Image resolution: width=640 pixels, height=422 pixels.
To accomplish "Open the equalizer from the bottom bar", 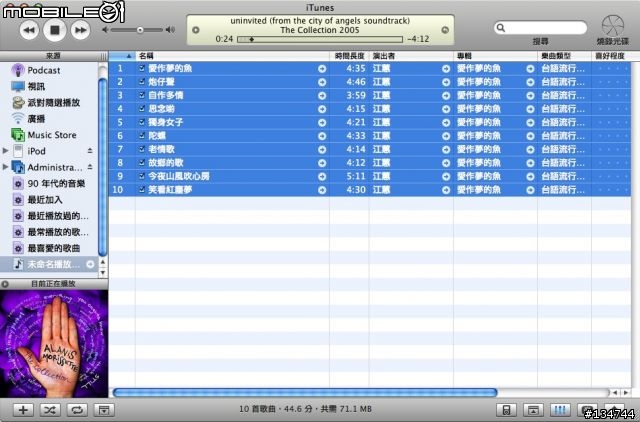I will tap(560, 410).
